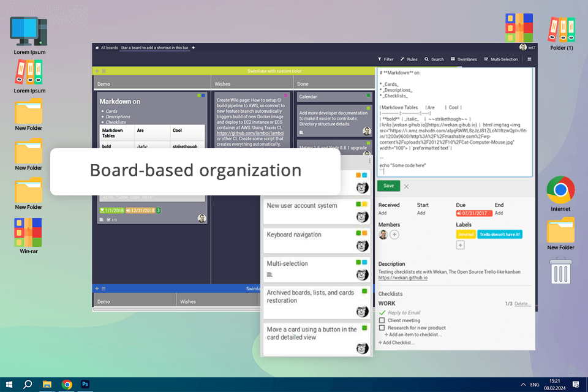Open the wekan.github.io link in Description

(403, 278)
